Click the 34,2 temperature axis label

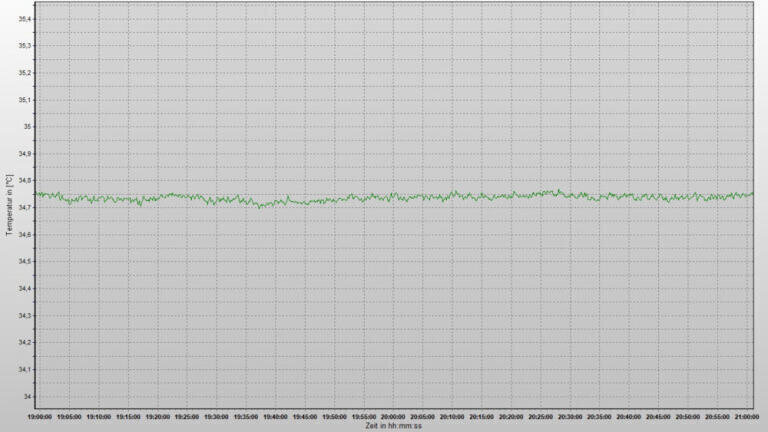[x=24, y=342]
